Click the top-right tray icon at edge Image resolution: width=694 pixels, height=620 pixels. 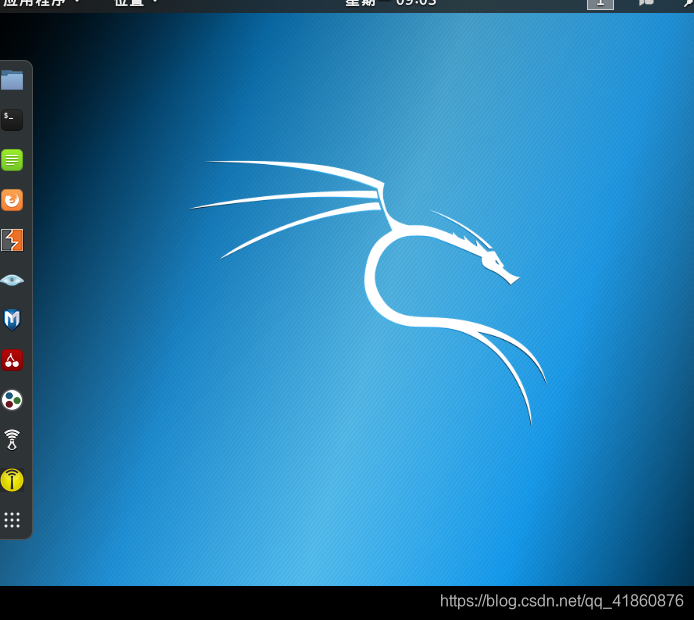click(689, 3)
